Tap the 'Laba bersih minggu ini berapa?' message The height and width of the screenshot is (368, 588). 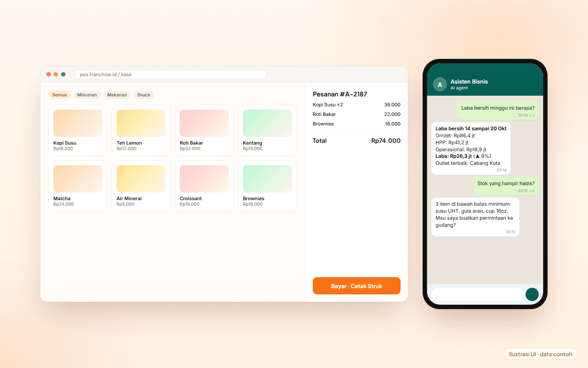(498, 111)
